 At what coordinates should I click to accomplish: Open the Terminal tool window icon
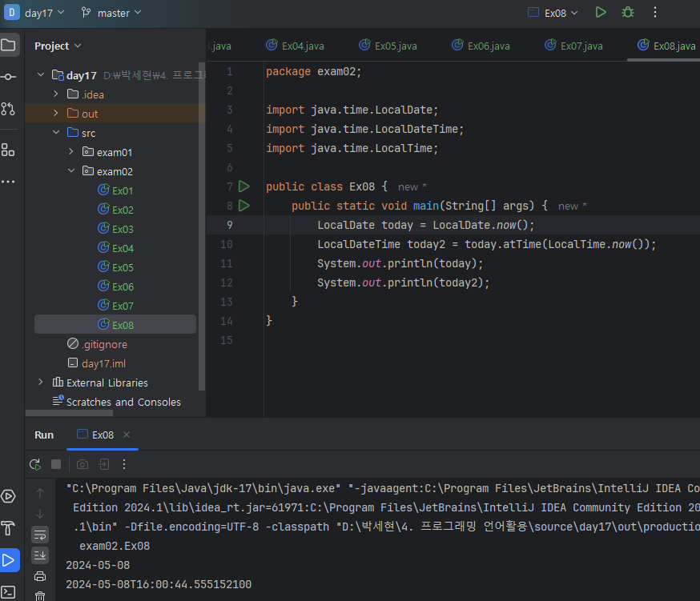click(9, 591)
